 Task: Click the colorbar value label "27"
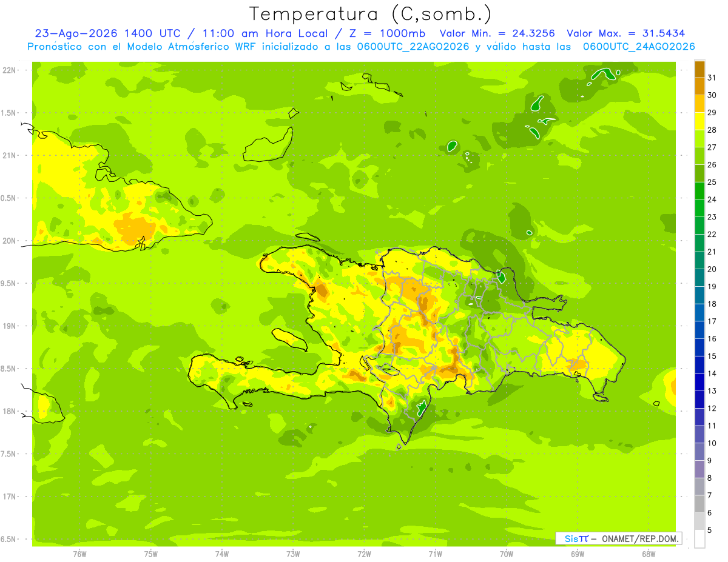(712, 147)
